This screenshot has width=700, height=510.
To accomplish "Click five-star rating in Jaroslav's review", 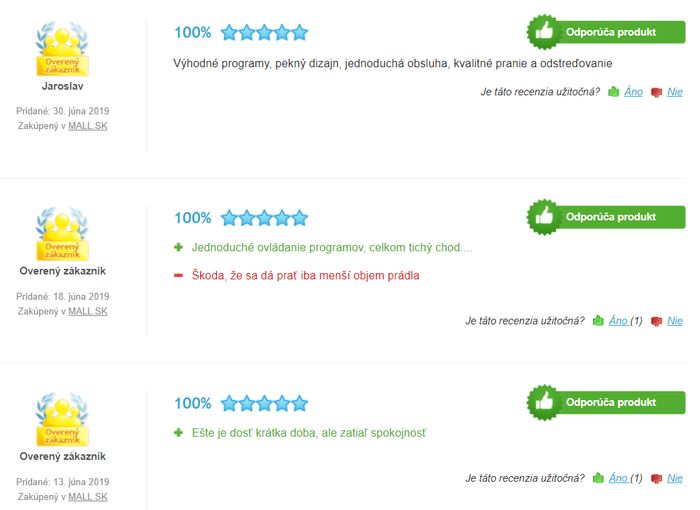I will click(x=264, y=33).
